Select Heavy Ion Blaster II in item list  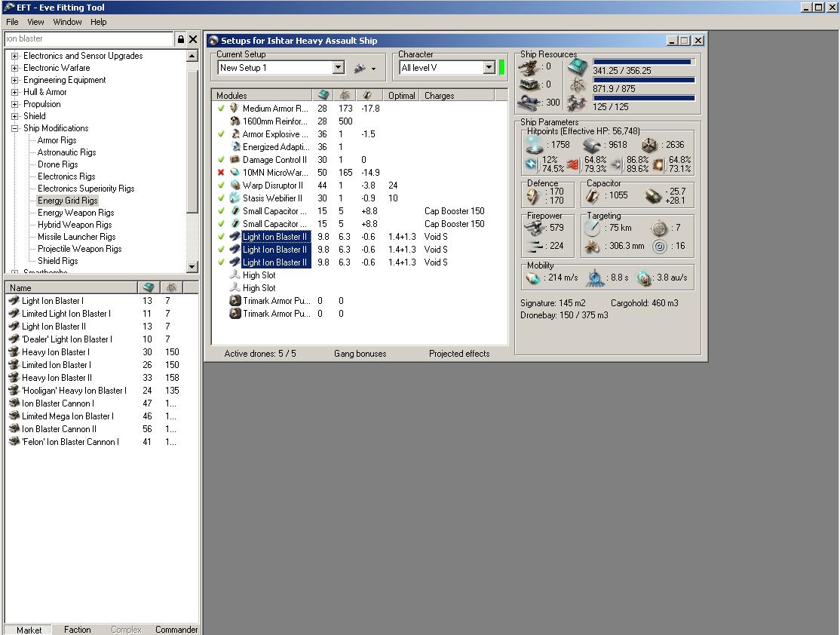point(57,378)
